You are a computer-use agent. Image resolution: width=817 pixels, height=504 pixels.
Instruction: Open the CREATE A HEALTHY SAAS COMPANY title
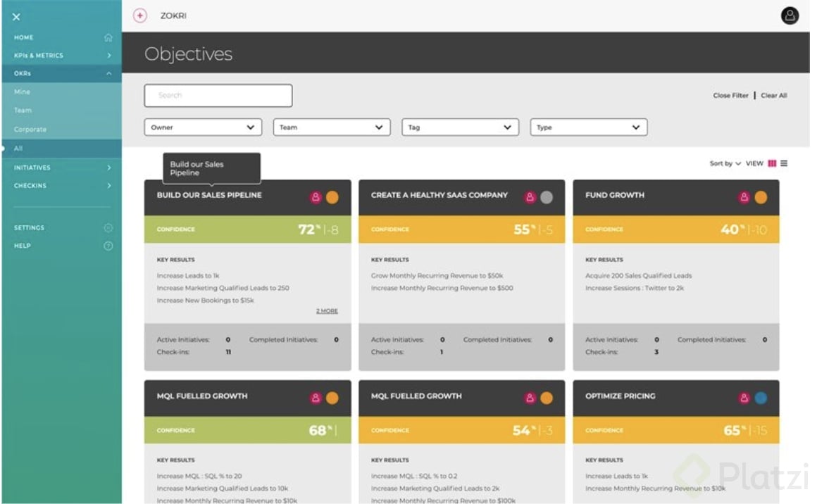click(439, 195)
